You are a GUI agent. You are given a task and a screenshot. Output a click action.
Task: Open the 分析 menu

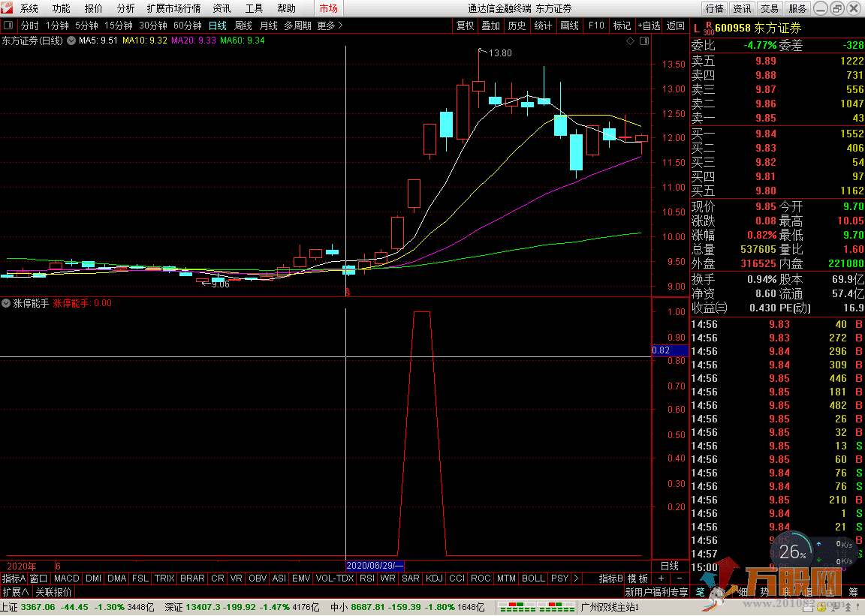coord(125,8)
